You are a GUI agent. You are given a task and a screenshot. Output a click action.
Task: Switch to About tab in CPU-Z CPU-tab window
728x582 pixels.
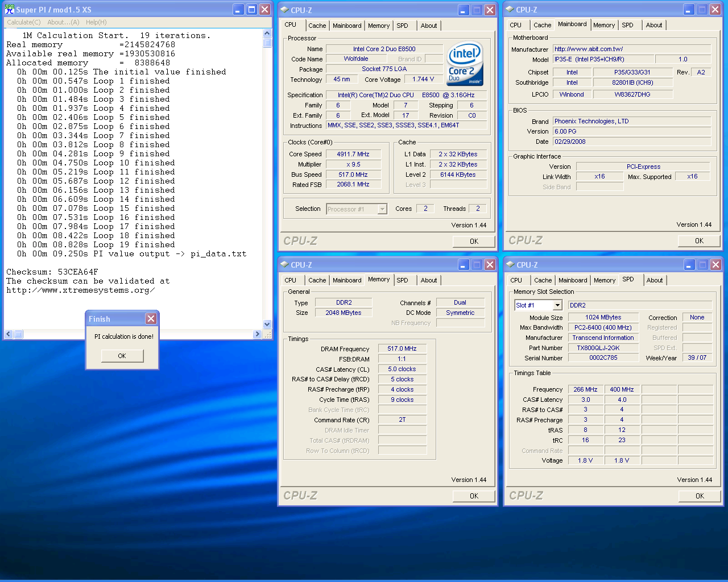click(429, 26)
